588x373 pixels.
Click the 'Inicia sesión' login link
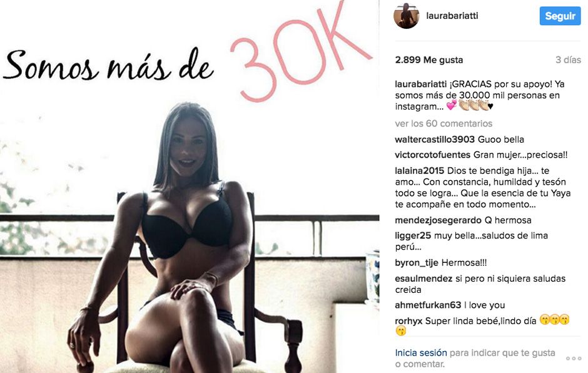point(421,353)
